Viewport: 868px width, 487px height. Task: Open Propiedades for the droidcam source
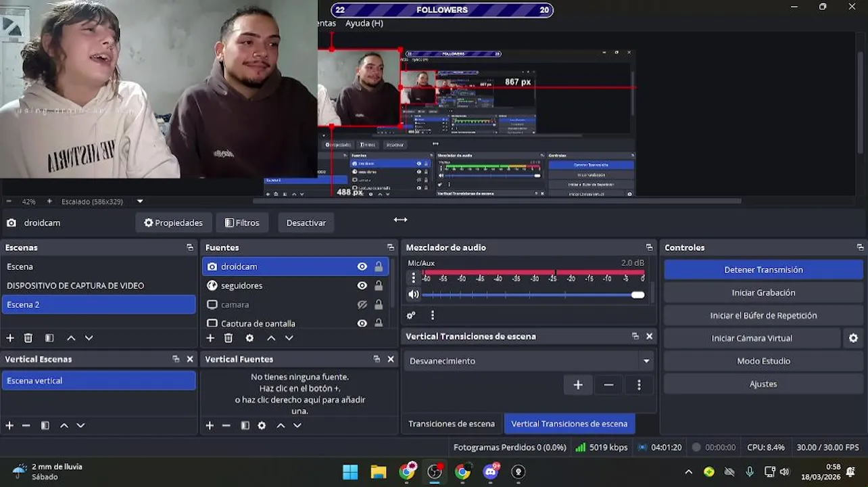tap(173, 223)
